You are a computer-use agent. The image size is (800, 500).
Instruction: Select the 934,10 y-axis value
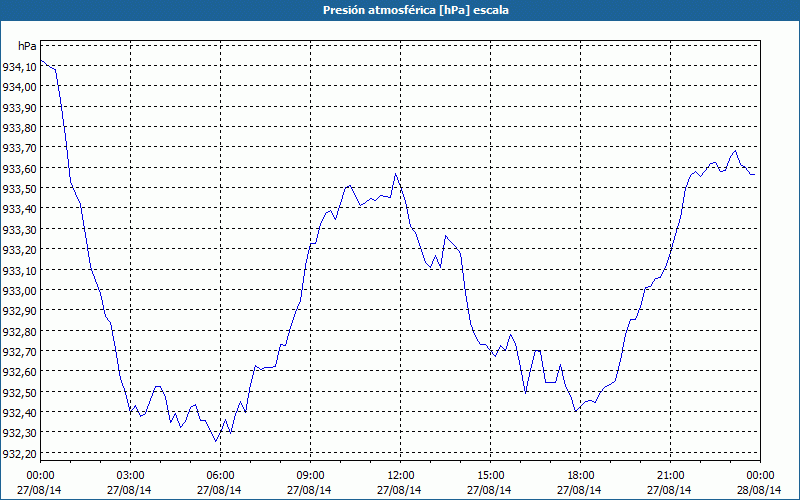pos(20,66)
